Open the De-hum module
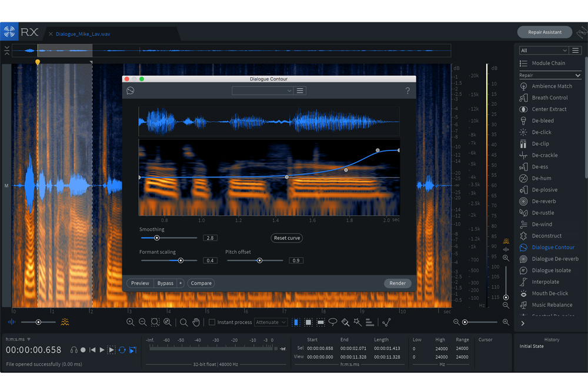The image size is (588, 392). coord(535,179)
